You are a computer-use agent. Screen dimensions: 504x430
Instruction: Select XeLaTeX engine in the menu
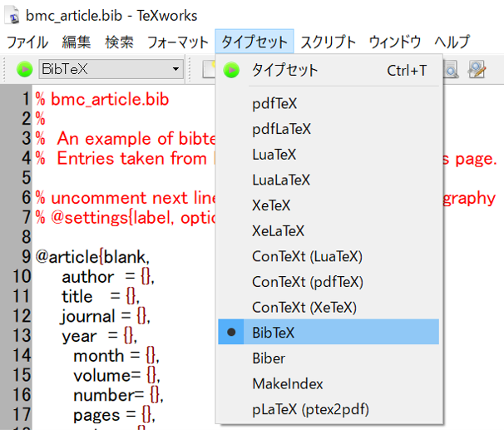click(x=329, y=230)
